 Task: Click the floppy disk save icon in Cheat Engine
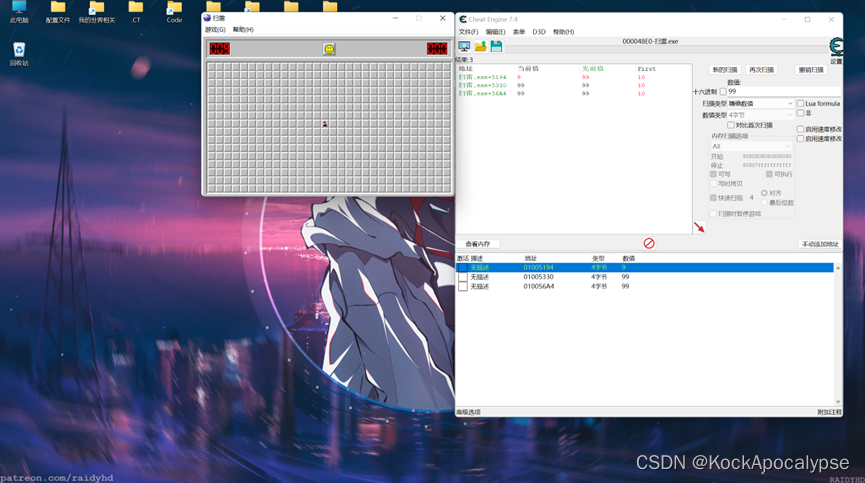click(x=496, y=46)
